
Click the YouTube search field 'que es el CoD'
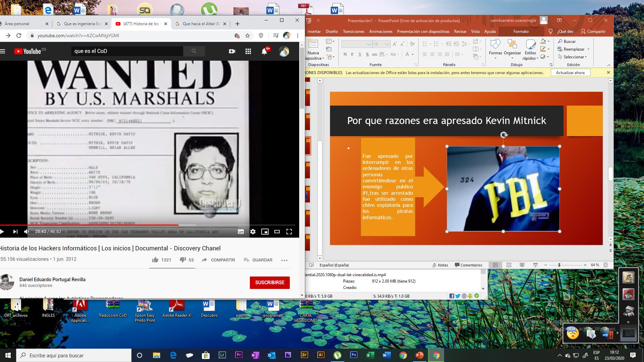[x=127, y=51]
